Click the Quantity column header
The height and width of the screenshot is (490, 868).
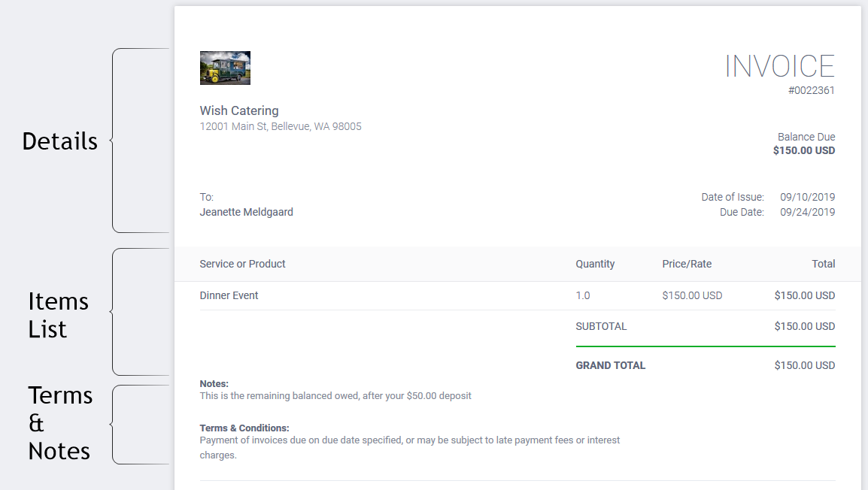point(595,264)
